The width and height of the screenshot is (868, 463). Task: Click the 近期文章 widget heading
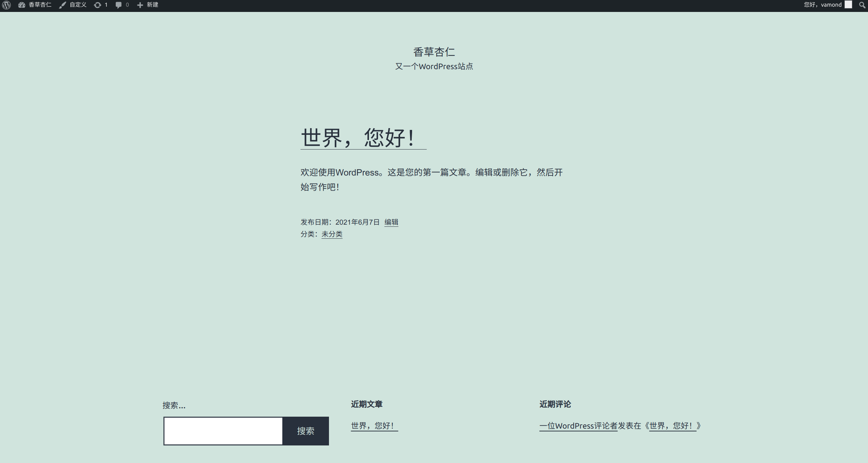pyautogui.click(x=367, y=404)
